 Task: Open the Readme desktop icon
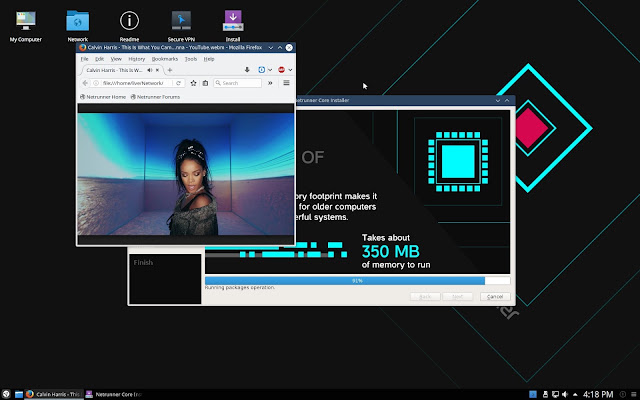click(x=129, y=25)
